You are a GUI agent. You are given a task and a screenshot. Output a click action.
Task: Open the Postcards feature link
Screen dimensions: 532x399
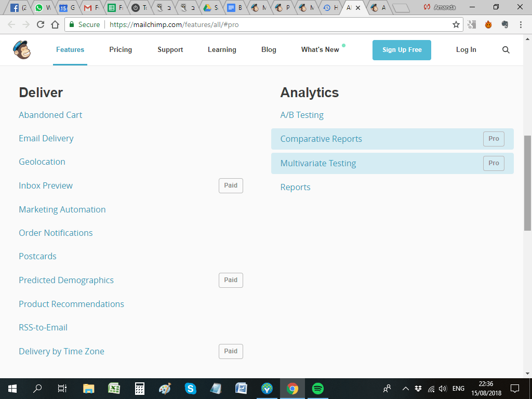[x=37, y=256]
